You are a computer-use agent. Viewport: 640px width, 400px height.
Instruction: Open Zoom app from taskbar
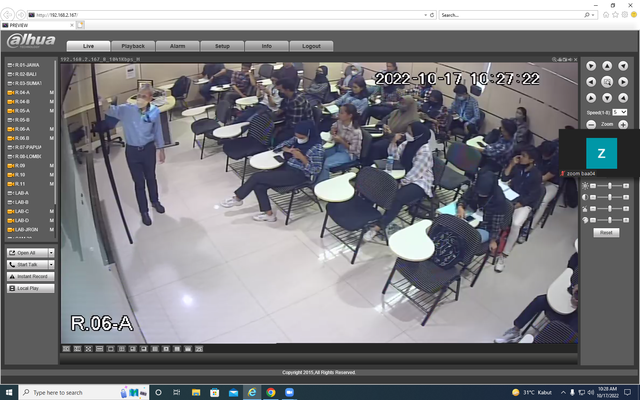(x=289, y=392)
